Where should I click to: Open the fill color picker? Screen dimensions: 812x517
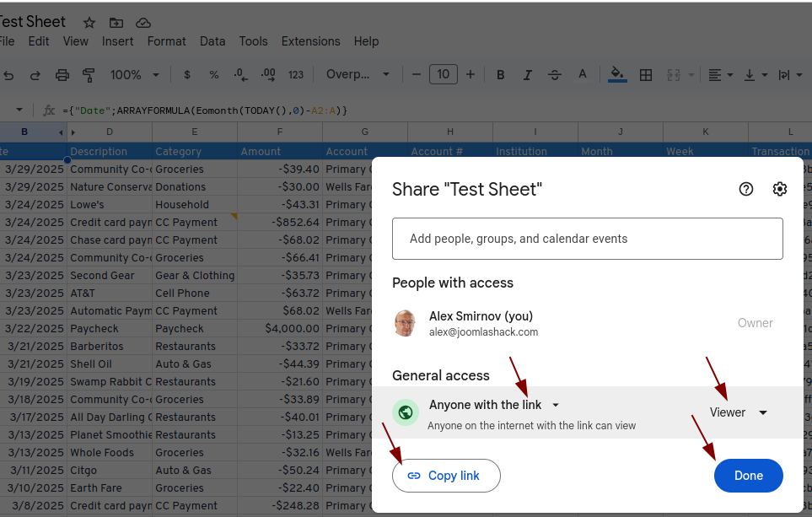617,75
